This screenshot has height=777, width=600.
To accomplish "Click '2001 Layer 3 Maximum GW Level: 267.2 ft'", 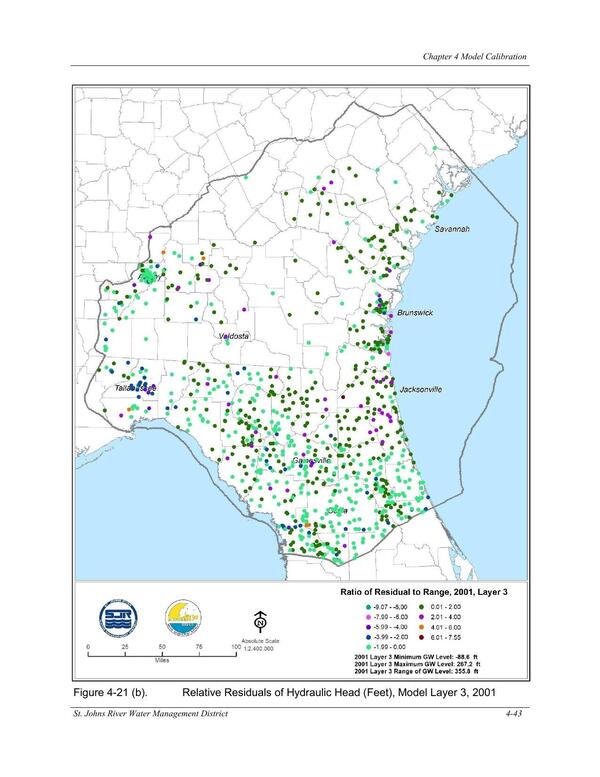I will [417, 664].
